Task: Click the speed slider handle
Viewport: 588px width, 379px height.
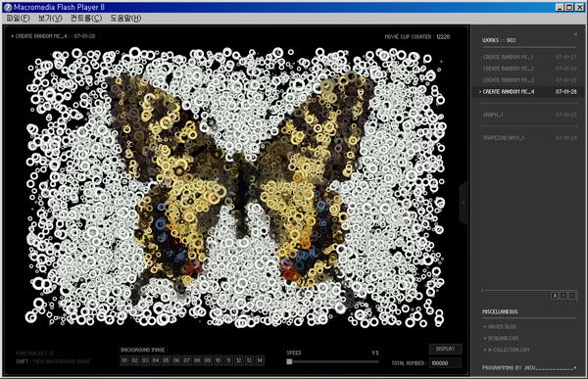Action: pyautogui.click(x=289, y=361)
